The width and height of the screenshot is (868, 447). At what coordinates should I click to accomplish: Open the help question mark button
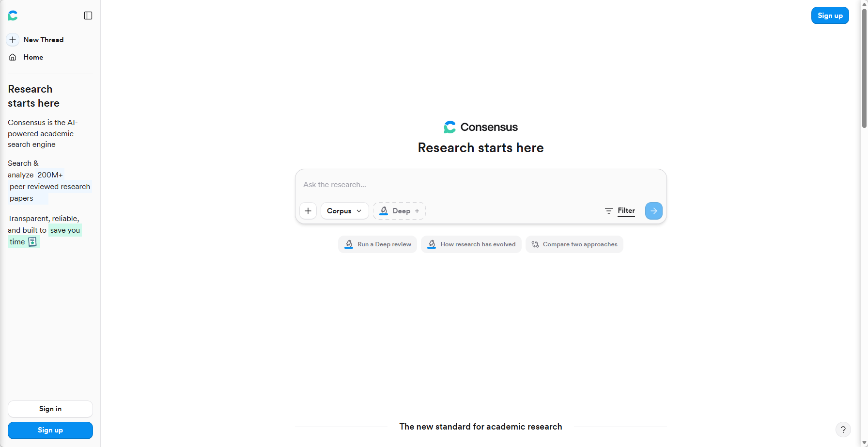tap(843, 430)
